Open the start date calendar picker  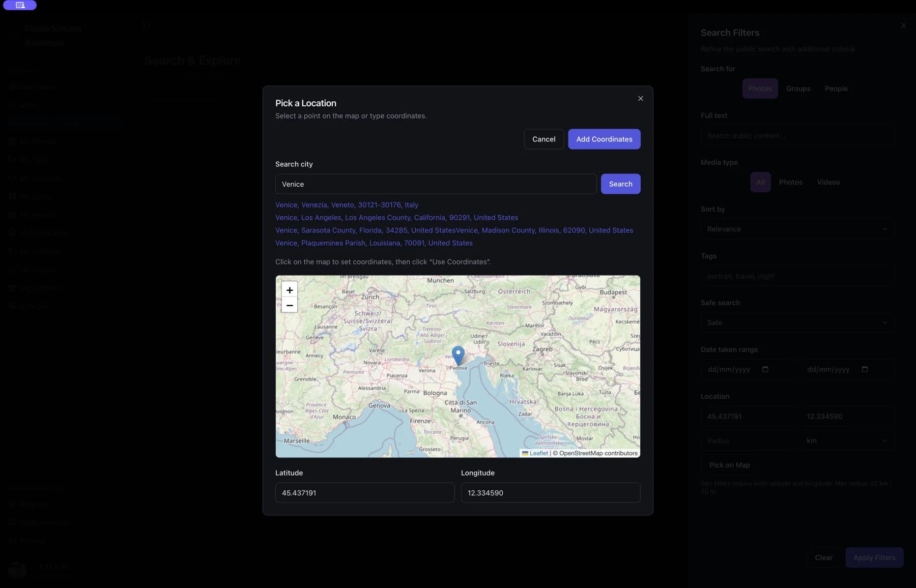pos(766,370)
